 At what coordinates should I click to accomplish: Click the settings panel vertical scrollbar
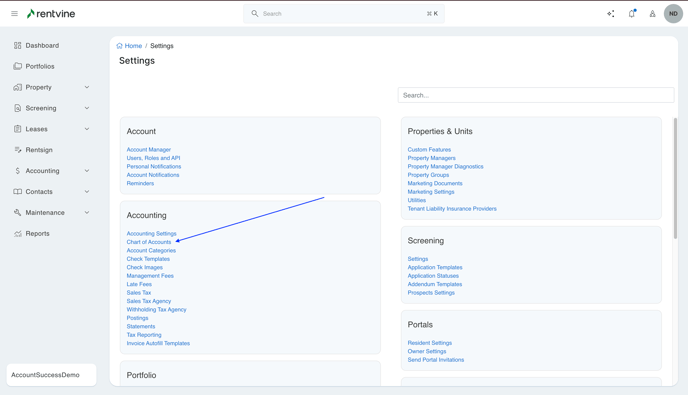click(x=675, y=179)
